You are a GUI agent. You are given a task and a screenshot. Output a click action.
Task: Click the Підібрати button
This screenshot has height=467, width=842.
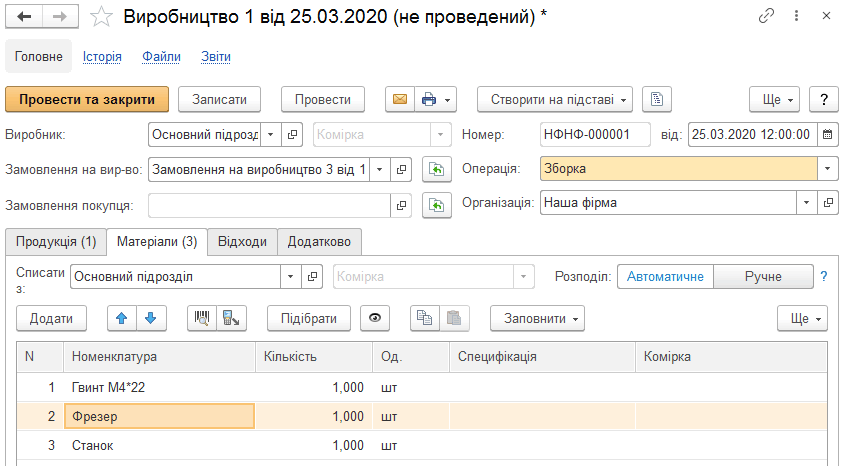[x=309, y=318]
